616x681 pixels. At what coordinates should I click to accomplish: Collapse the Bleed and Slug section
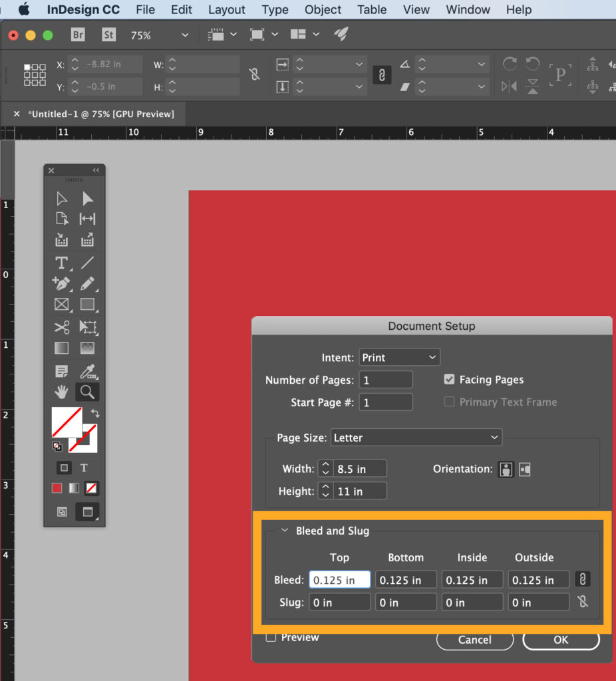pyautogui.click(x=285, y=530)
